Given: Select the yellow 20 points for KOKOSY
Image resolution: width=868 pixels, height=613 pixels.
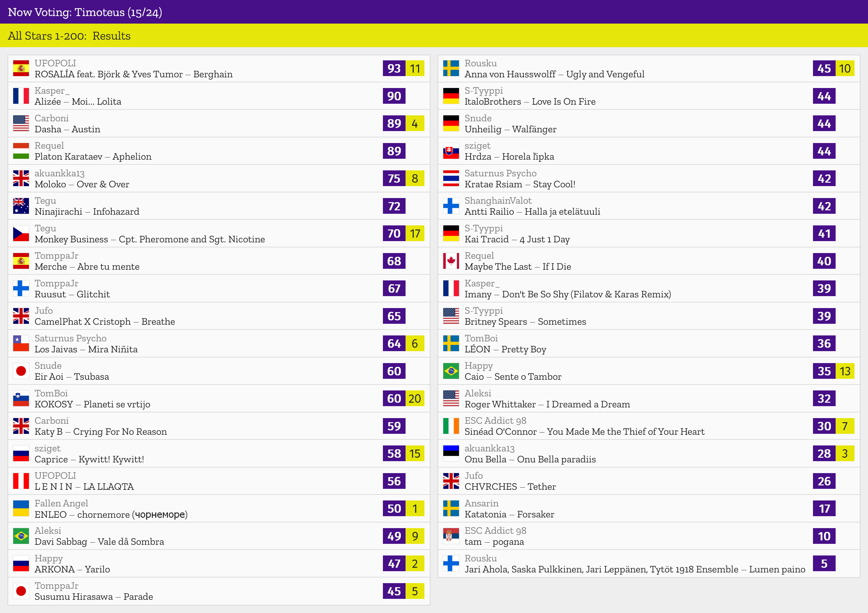Looking at the screenshot, I should tap(415, 398).
